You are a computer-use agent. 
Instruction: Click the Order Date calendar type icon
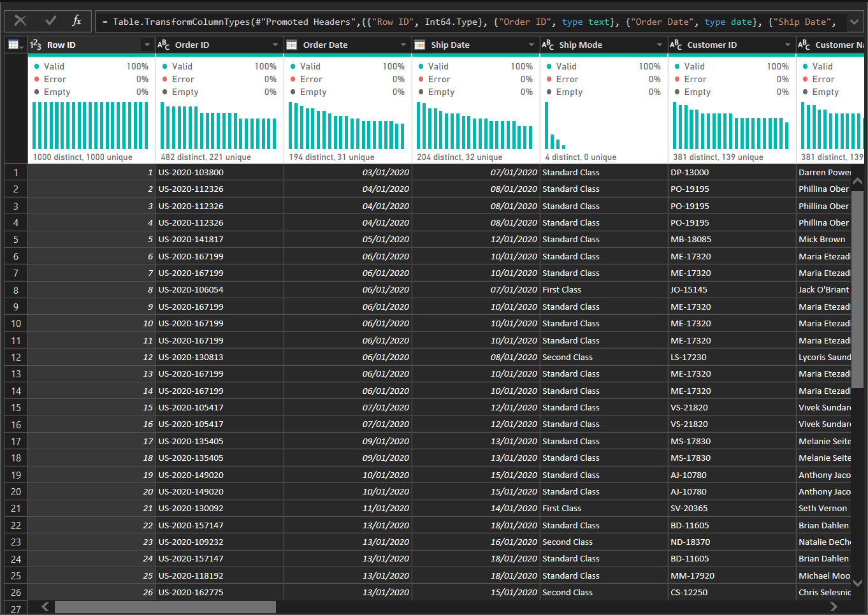coord(292,45)
